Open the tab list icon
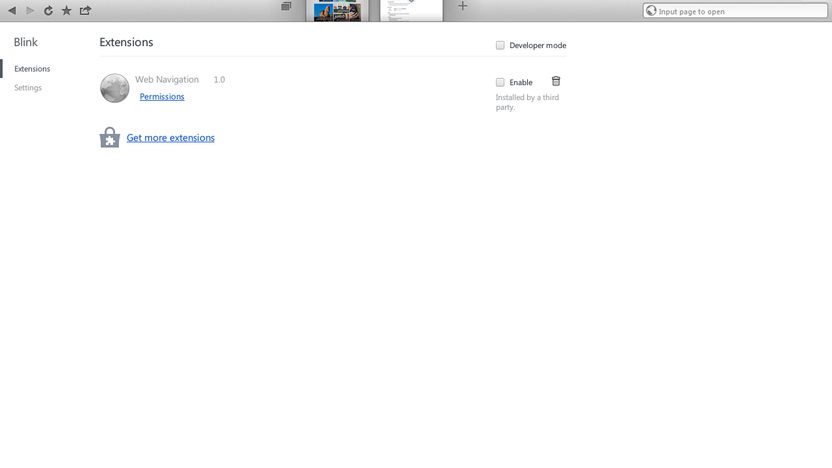This screenshot has height=468, width=832. (286, 6)
